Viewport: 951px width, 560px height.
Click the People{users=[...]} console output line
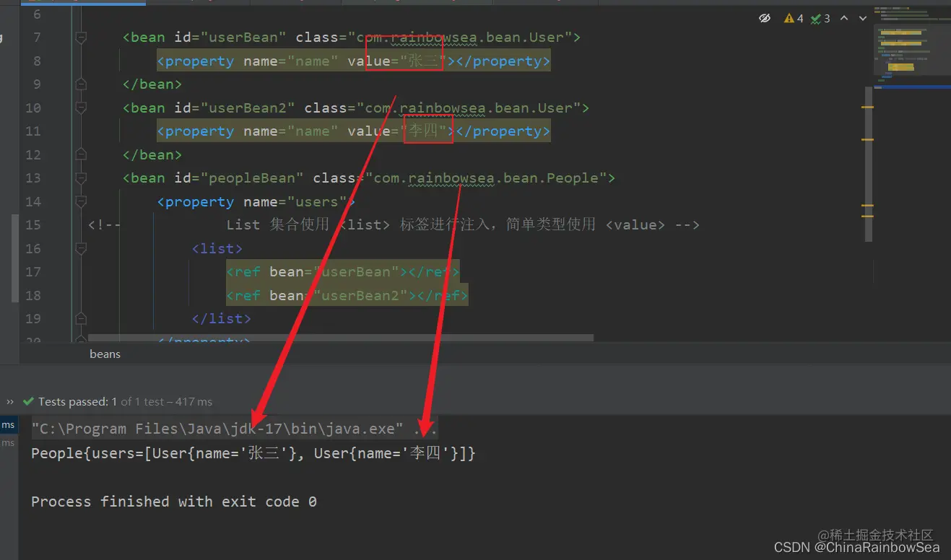253,453
